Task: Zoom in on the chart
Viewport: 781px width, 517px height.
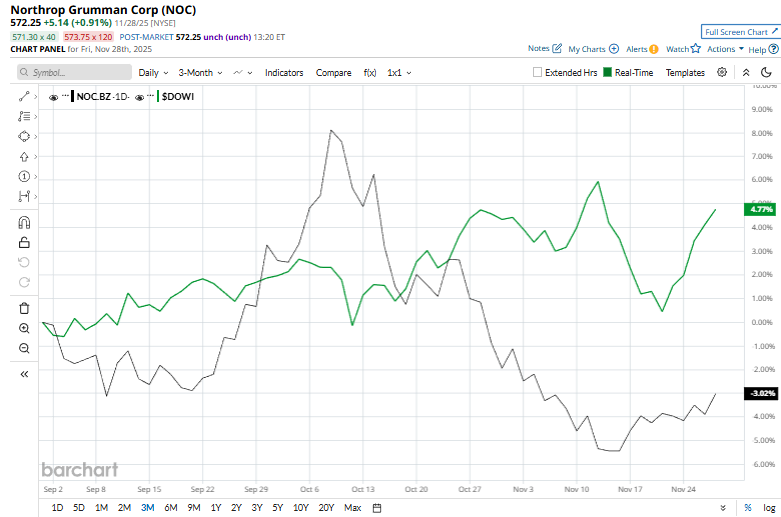Action: [x=24, y=328]
